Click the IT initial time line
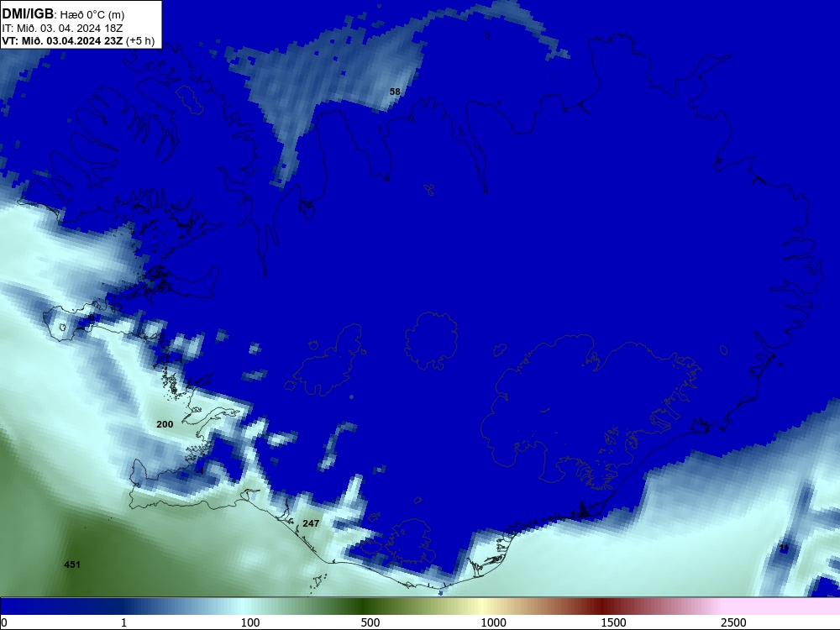This screenshot has height=630, width=840. (62, 29)
